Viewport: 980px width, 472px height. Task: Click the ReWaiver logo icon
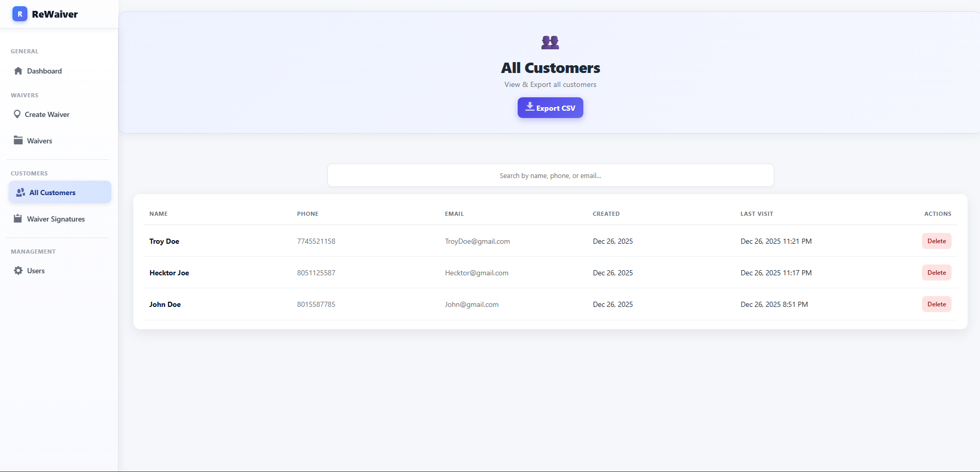coord(20,14)
